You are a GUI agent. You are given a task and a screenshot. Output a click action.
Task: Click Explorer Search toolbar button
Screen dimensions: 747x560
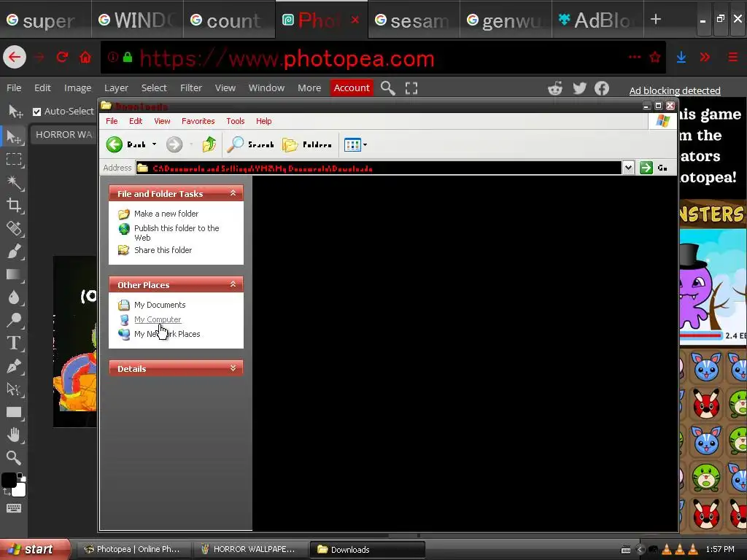tap(251, 144)
